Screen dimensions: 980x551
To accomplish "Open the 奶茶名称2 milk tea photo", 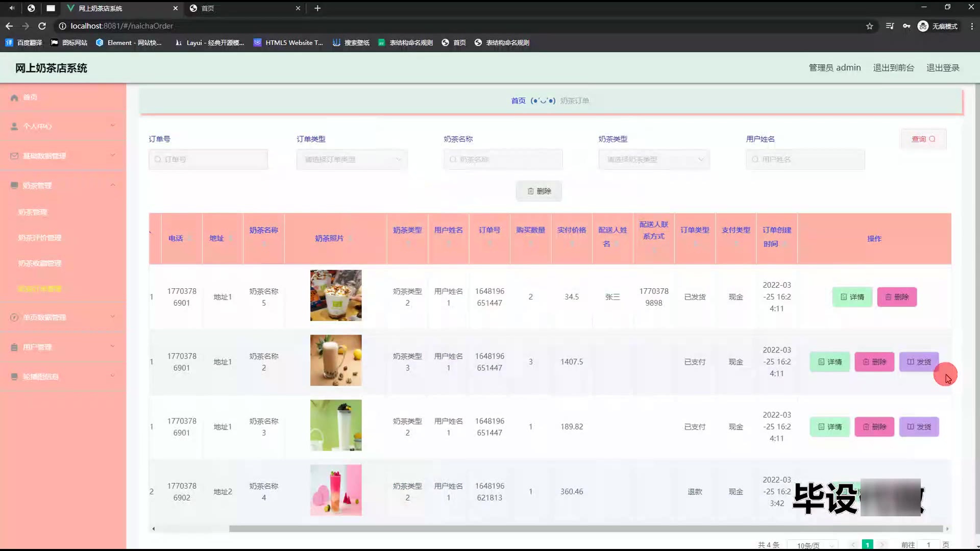I will pos(336,360).
